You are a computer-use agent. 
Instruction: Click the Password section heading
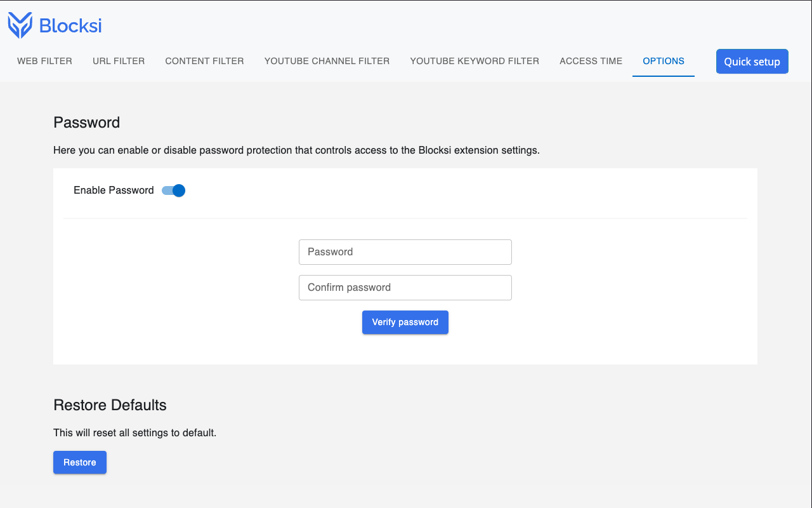click(87, 123)
